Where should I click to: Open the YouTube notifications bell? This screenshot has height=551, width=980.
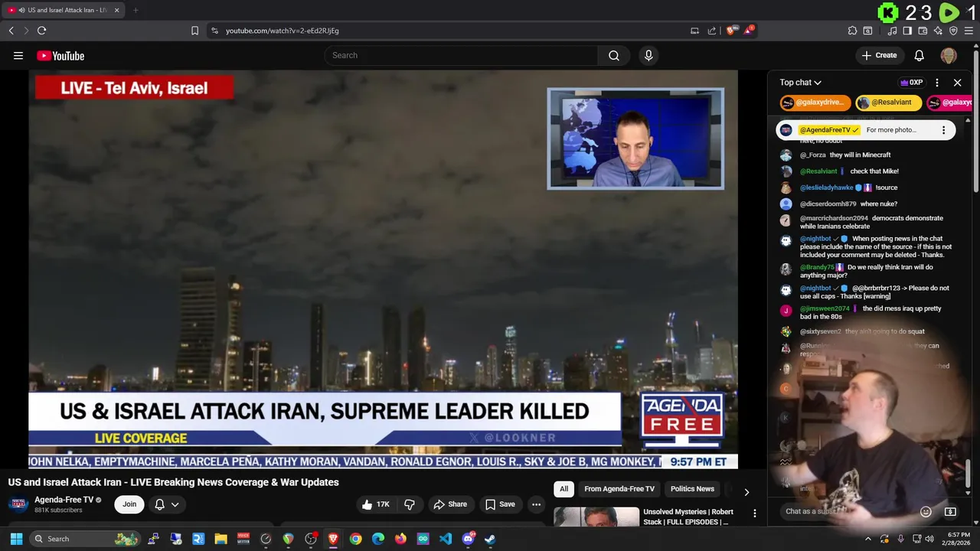tap(920, 55)
